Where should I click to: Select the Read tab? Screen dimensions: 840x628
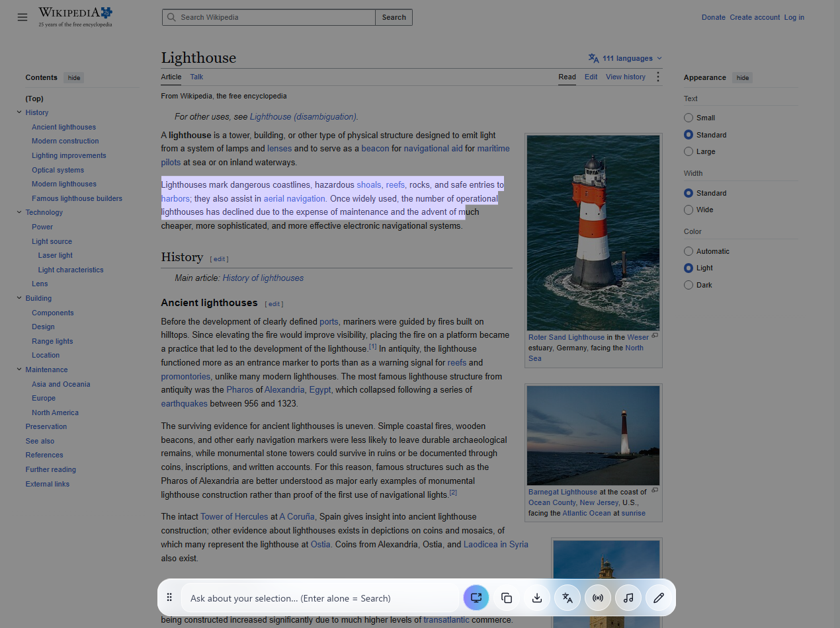pos(567,77)
